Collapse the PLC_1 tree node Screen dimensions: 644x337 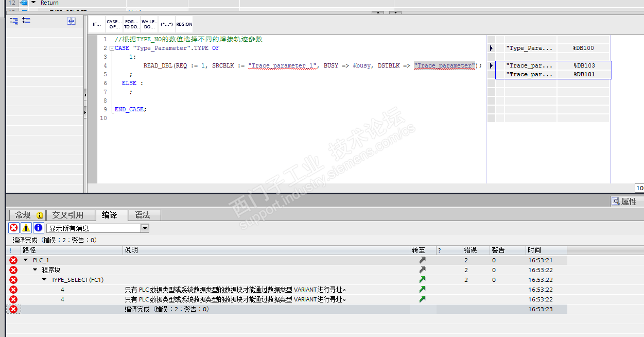(x=26, y=260)
